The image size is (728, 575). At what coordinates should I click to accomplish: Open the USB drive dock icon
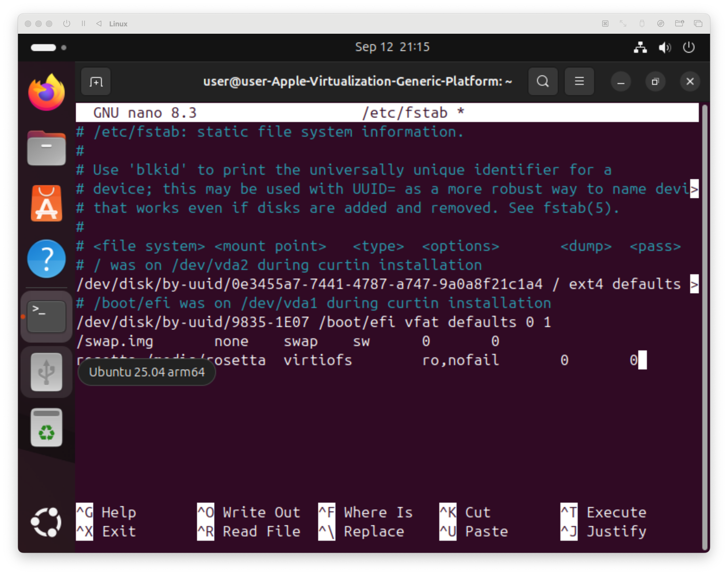click(46, 372)
